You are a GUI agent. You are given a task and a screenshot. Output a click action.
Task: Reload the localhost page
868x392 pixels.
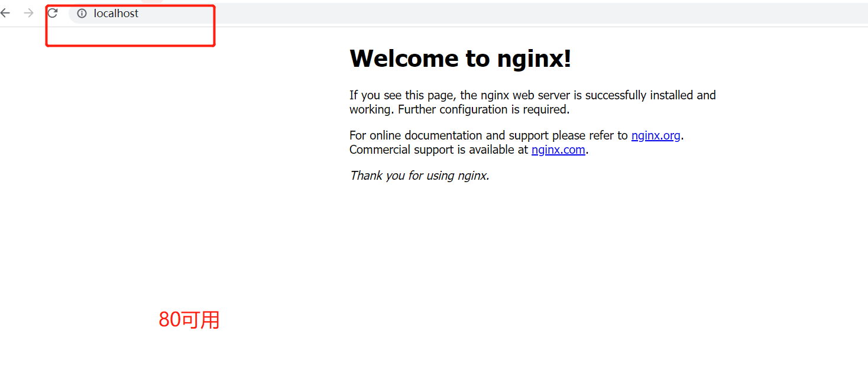(x=53, y=13)
